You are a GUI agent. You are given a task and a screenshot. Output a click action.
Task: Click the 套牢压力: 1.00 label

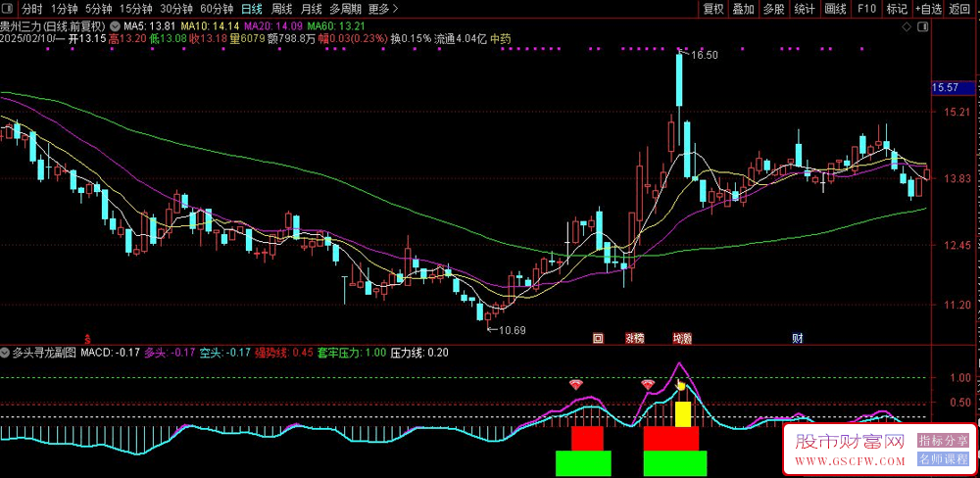pyautogui.click(x=352, y=353)
